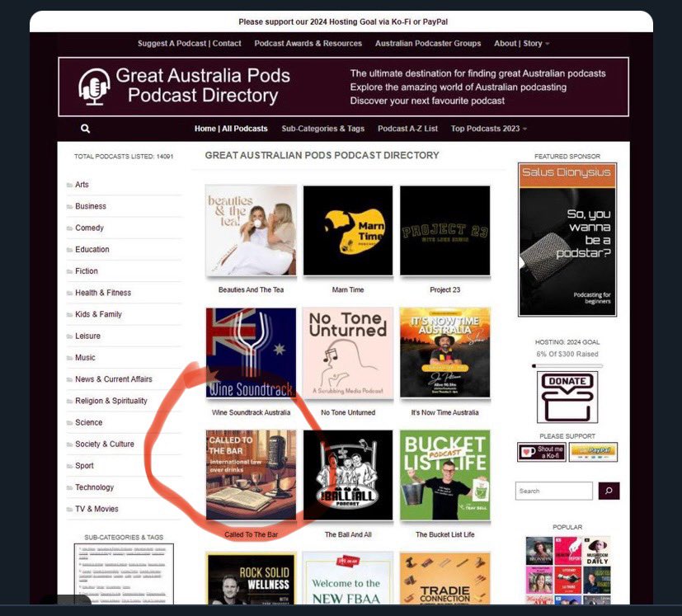Open Australian Podcaster Groups page
The height and width of the screenshot is (616, 682).
(x=428, y=44)
